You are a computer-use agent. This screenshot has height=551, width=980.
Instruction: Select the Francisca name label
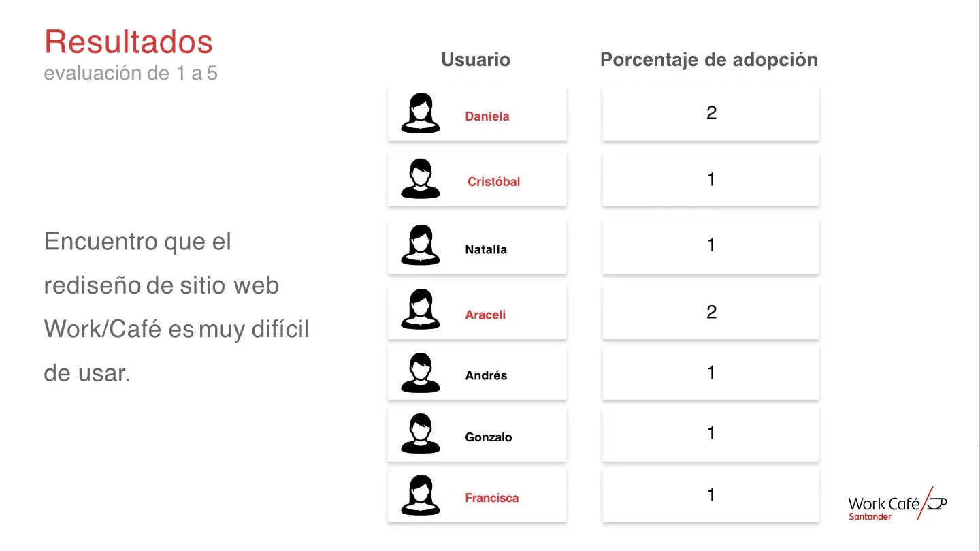click(x=491, y=498)
